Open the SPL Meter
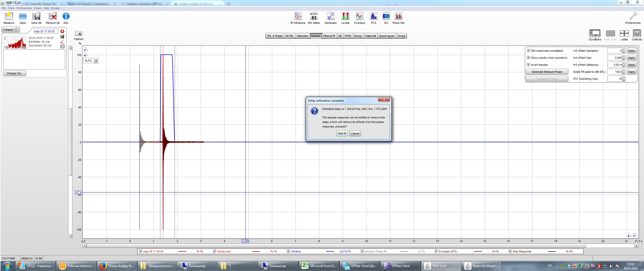The image size is (644, 271). (x=314, y=17)
